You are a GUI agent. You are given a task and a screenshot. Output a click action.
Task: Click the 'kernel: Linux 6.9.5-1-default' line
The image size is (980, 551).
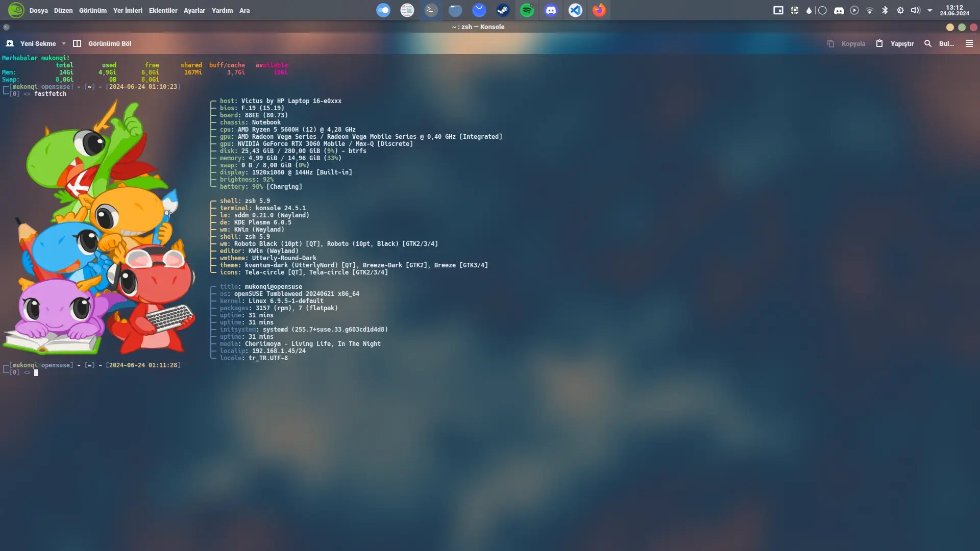point(272,301)
